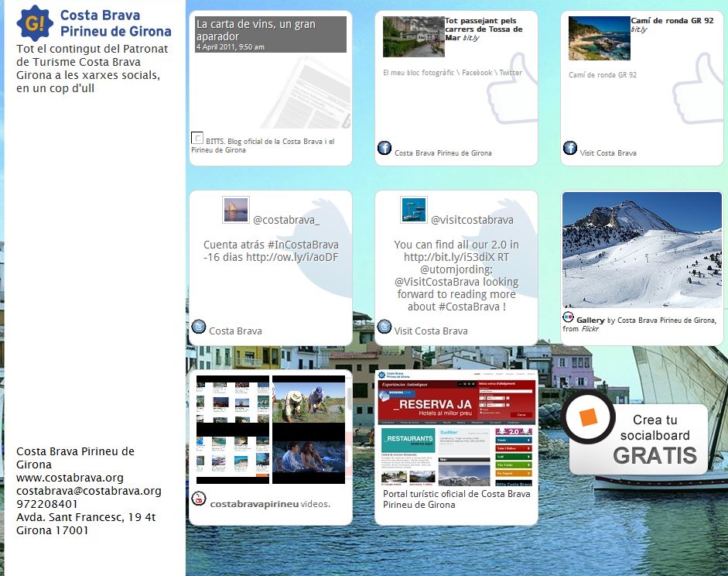The width and height of the screenshot is (728, 576).
Task: Open the Tossa de Mar street photo thumbnail
Action: coord(414,36)
